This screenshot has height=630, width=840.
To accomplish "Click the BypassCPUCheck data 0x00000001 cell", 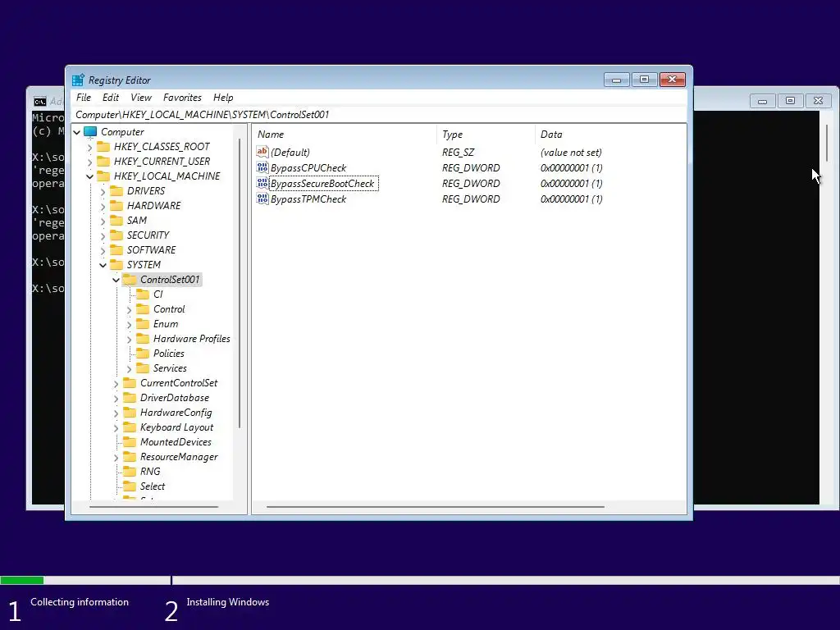I will [572, 167].
